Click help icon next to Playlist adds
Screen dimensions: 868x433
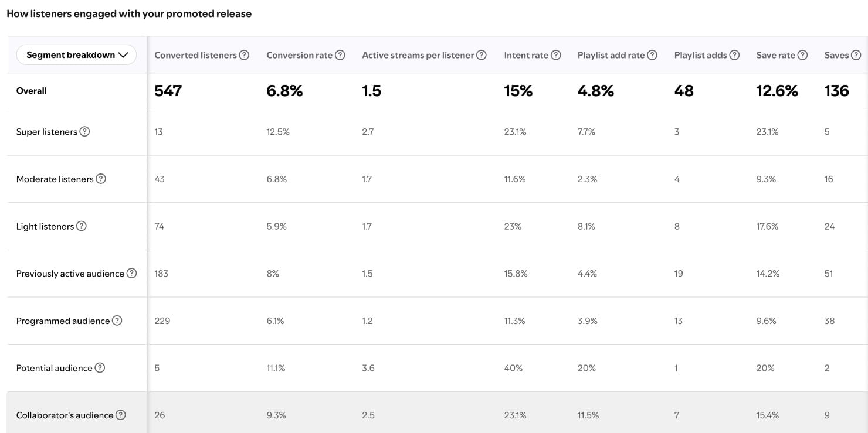click(734, 55)
